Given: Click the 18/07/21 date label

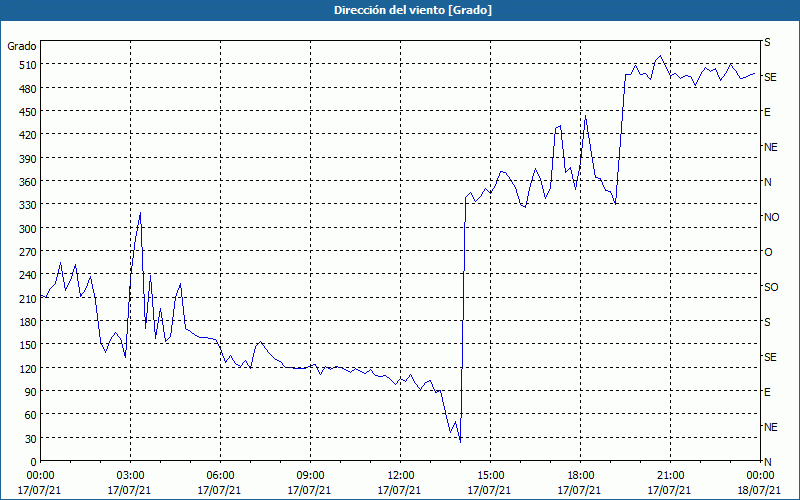Looking at the screenshot, I should tap(759, 490).
